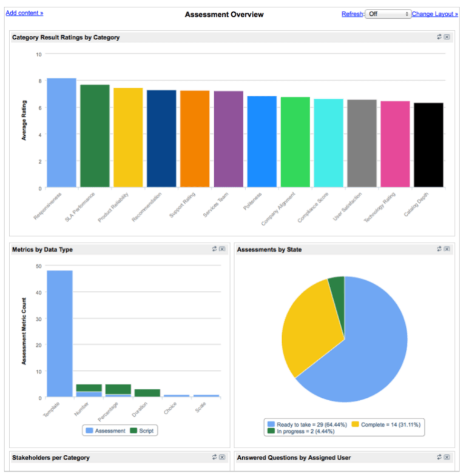466x476 pixels.
Task: Close the Assessments by State widget
Action: click(x=447, y=249)
